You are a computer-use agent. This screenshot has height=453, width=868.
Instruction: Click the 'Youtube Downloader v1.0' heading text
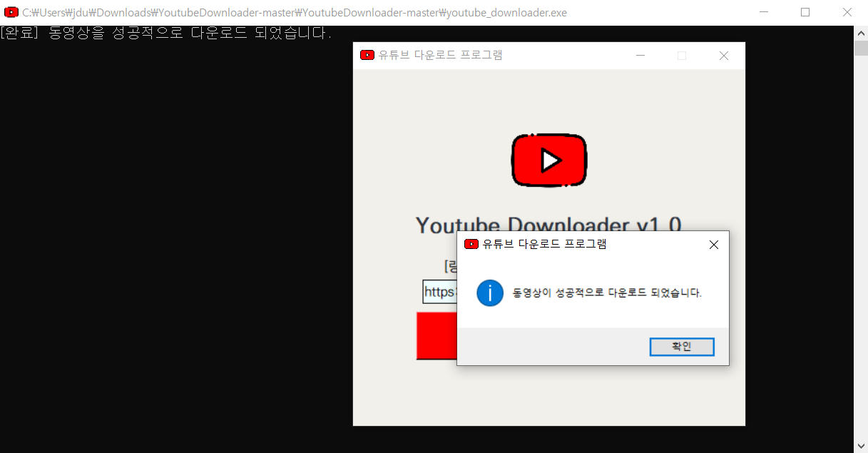tap(548, 224)
